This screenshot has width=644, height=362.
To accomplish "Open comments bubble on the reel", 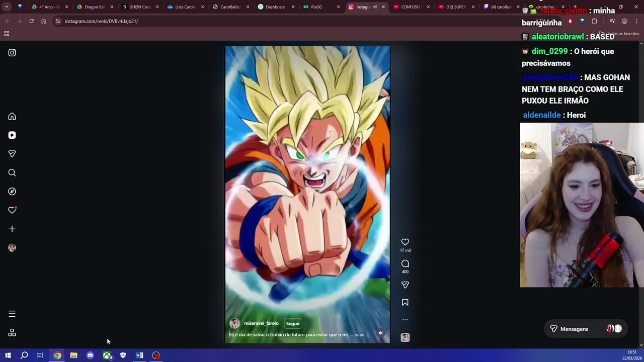I will (405, 263).
